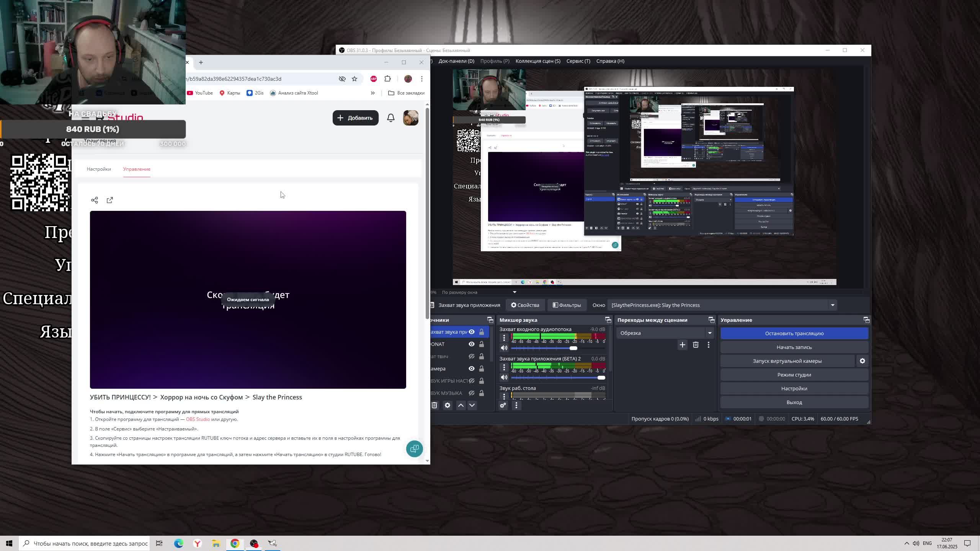Show the ЗВУК ИГРЫ НАСТ source
Screen dimensions: 980x551
(471, 381)
